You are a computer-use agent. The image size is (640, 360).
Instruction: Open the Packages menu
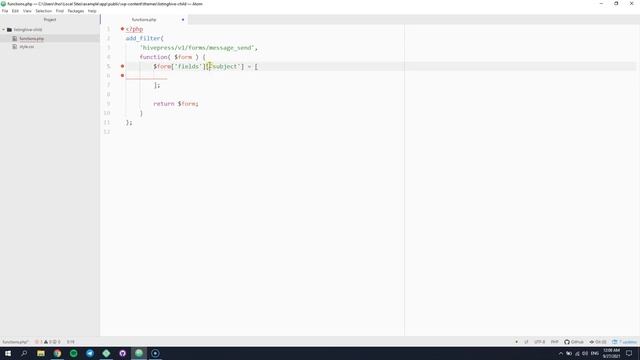76,11
